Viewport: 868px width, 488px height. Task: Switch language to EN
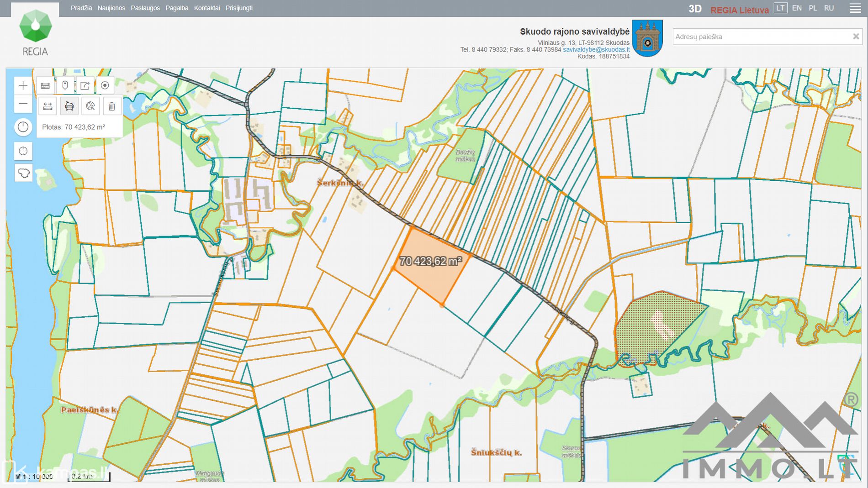click(797, 8)
